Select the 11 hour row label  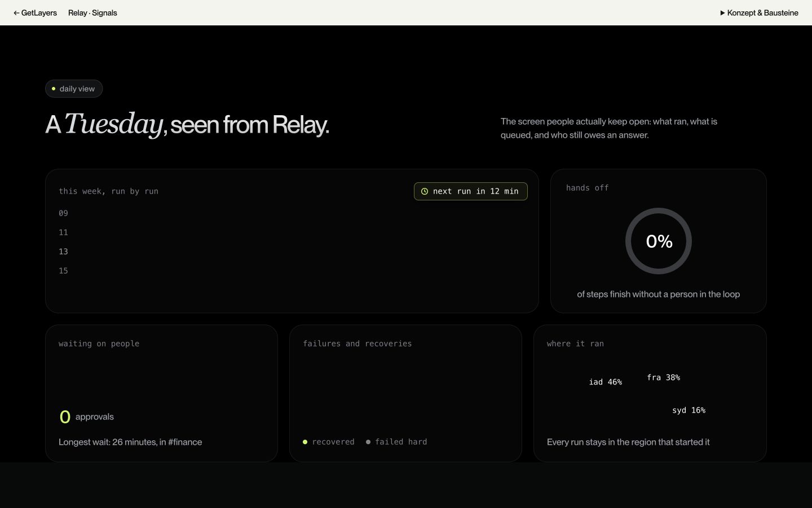63,233
